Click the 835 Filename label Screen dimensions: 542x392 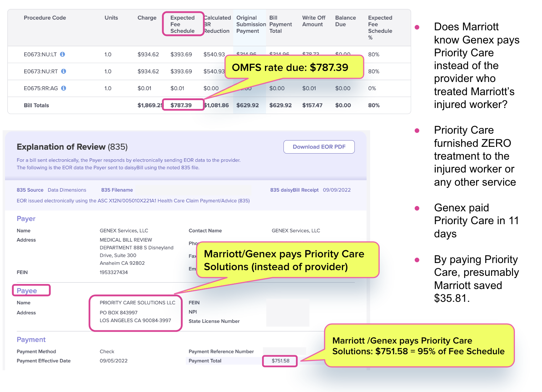[117, 190]
